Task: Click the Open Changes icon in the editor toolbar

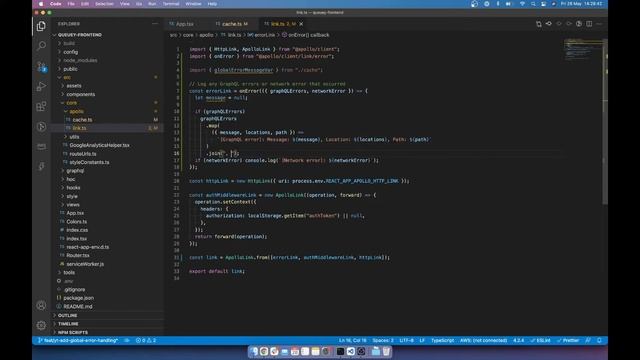Action: (539, 24)
